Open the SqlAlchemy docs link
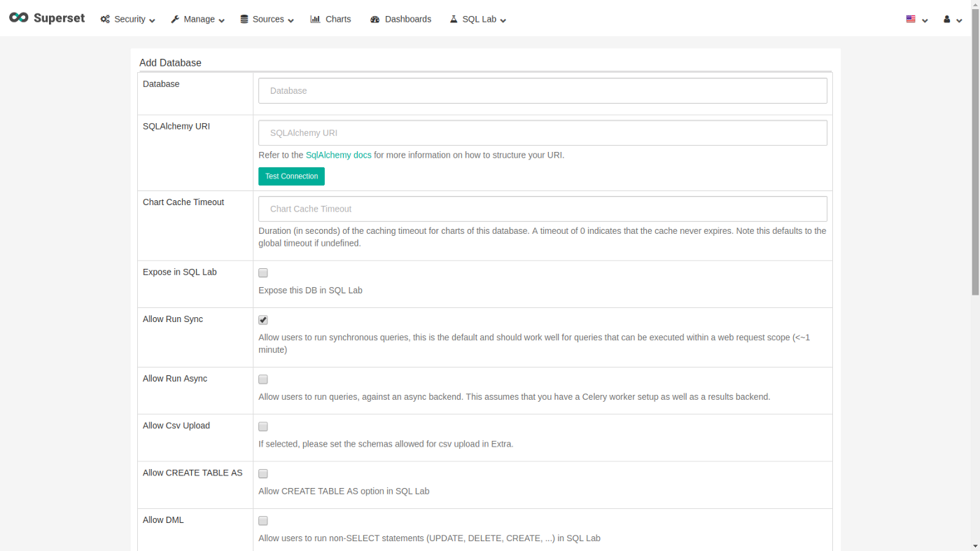 (x=338, y=155)
